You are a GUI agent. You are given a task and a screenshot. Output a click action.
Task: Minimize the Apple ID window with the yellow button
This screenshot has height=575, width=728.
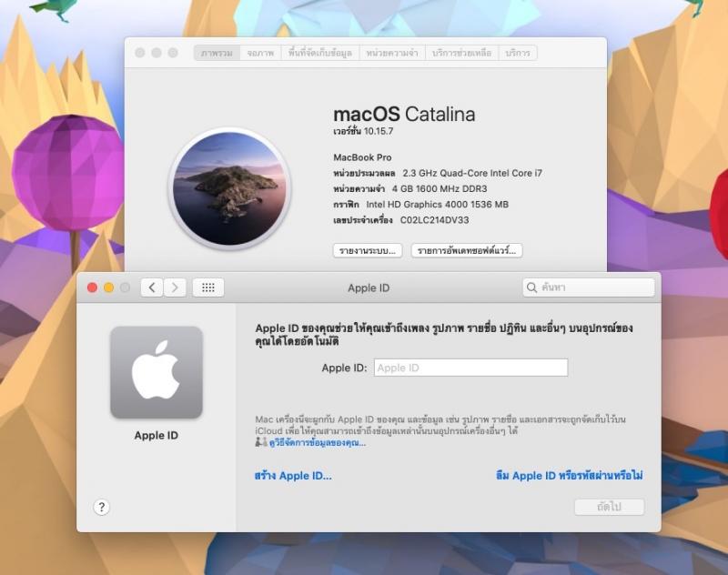108,287
